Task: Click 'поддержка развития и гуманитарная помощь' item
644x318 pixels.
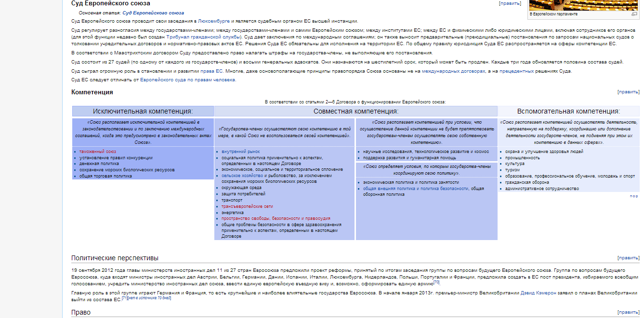Action: pyautogui.click(x=410, y=158)
